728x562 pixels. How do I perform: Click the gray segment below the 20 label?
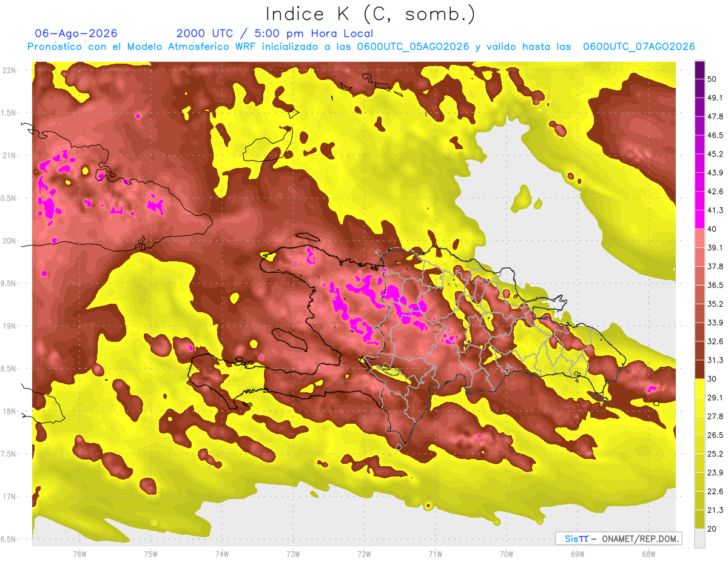(x=699, y=538)
